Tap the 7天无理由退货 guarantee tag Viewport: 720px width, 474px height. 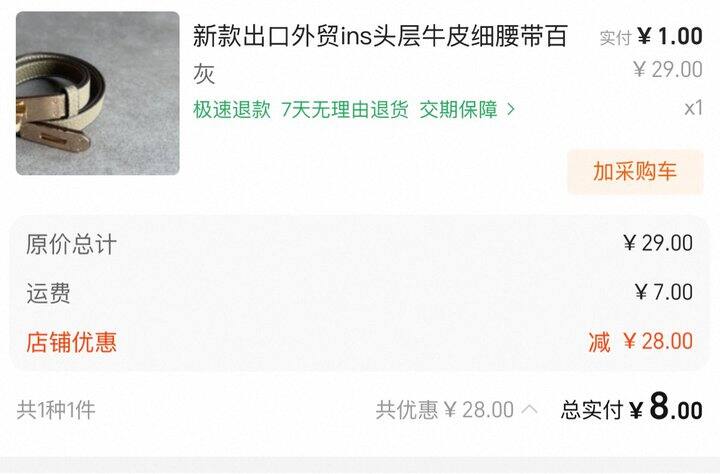coord(344,109)
